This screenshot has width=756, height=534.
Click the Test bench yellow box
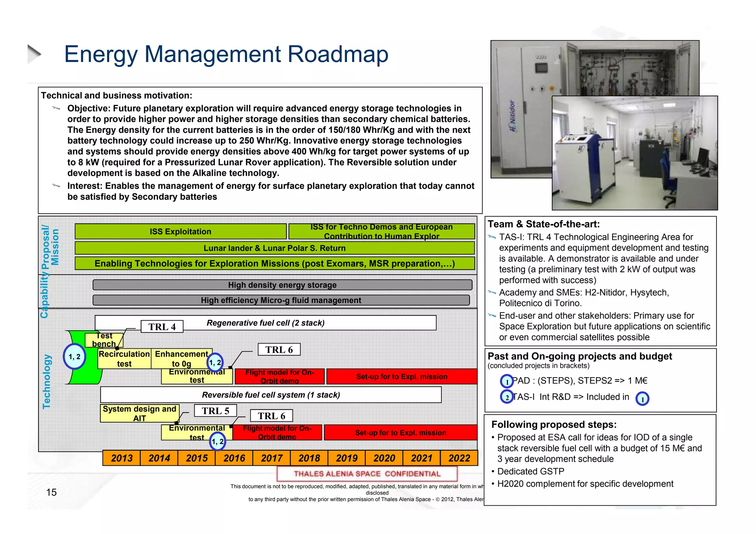(104, 340)
